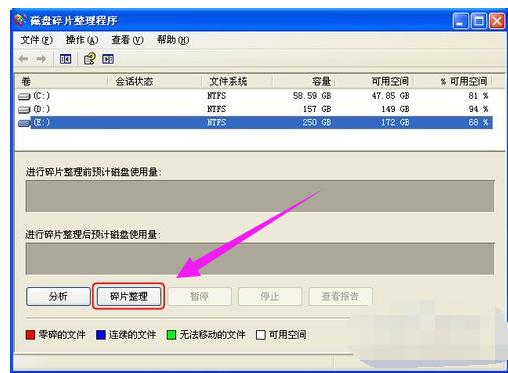508x373 pixels.
Task: Maximize the defragmenter window
Action: pyautogui.click(x=479, y=21)
